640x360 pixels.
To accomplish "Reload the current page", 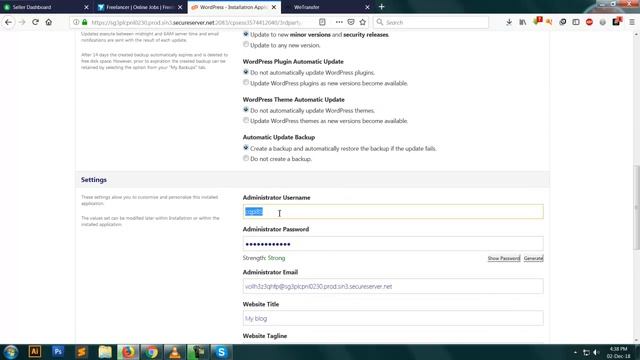I will (x=36, y=22).
